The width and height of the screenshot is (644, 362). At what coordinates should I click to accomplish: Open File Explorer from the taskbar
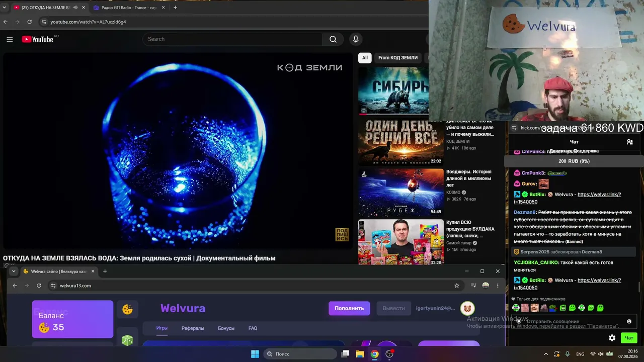(360, 354)
